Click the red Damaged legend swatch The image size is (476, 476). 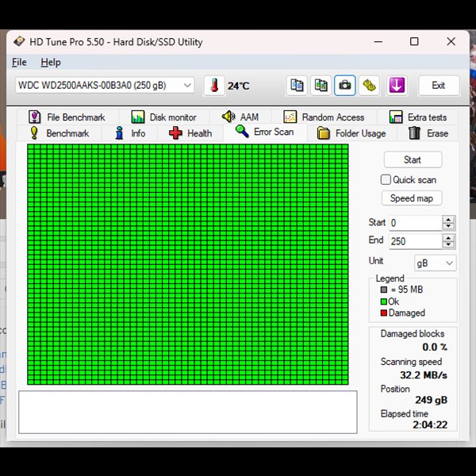[384, 313]
